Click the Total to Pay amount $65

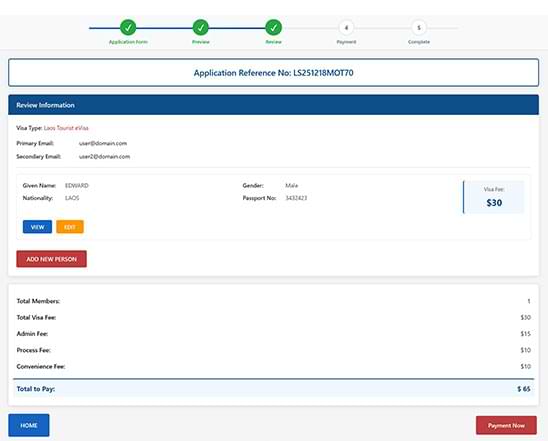coord(524,389)
